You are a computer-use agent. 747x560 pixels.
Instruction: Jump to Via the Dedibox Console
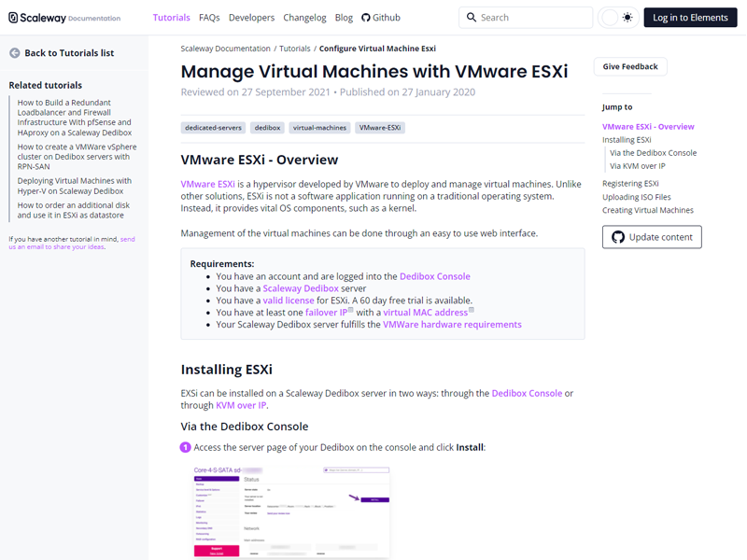click(653, 153)
